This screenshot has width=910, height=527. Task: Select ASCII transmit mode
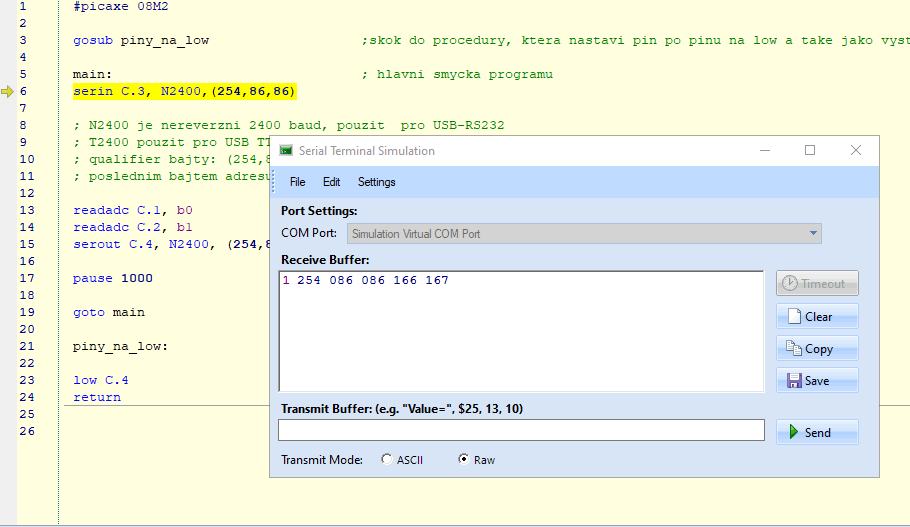(387, 460)
